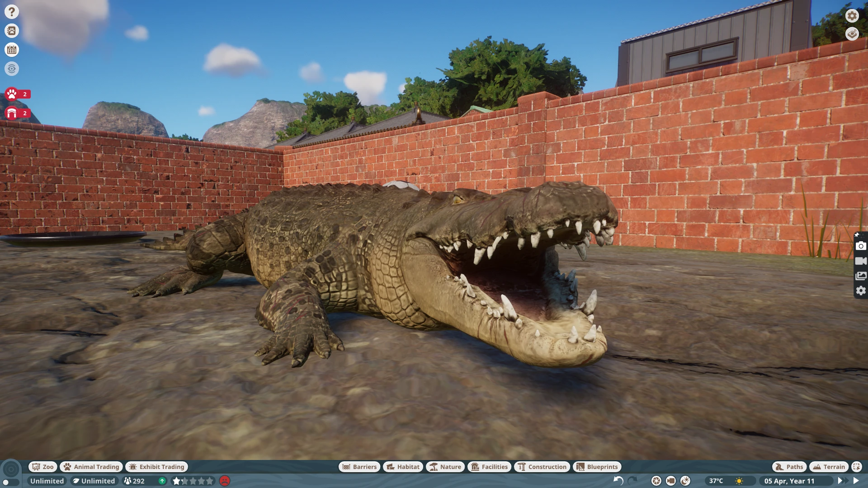Redo the last undone action
The image size is (868, 488).
coord(632,481)
